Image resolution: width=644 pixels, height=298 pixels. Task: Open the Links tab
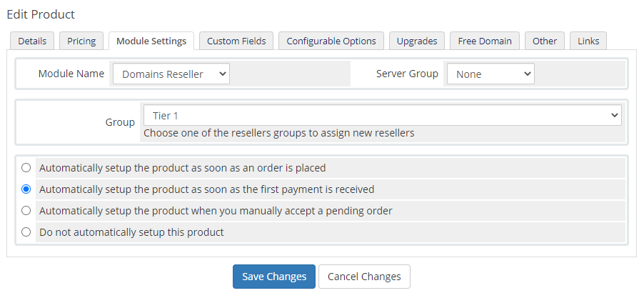point(588,41)
